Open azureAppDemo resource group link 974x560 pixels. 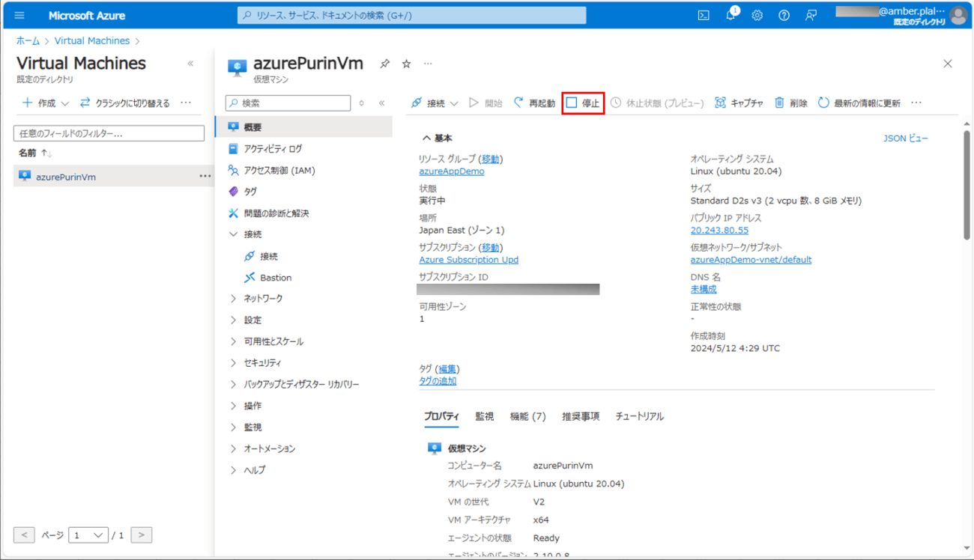coord(451,171)
